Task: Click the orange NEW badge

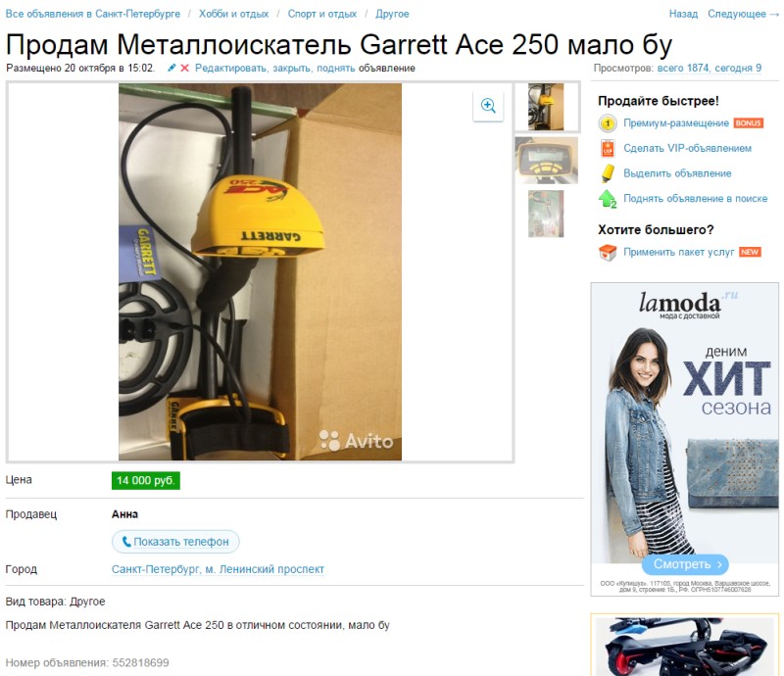Action: point(750,252)
